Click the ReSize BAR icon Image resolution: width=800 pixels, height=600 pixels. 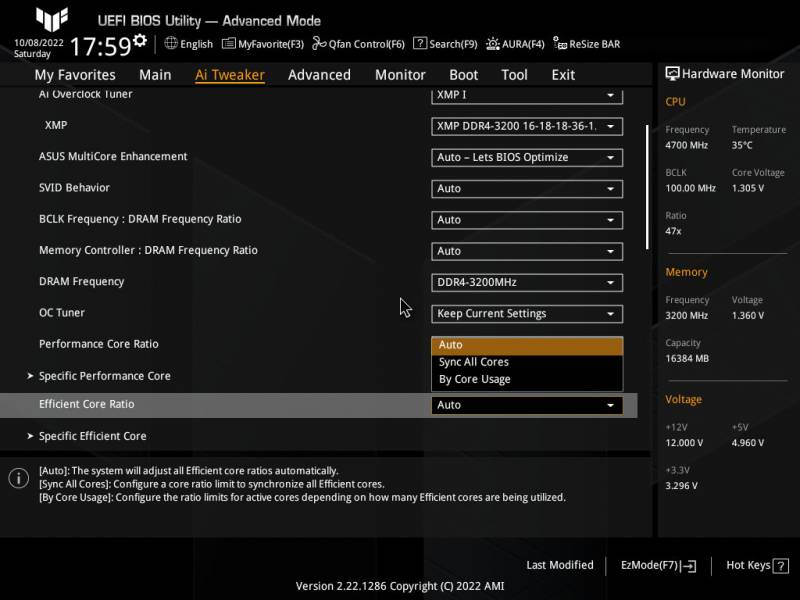click(560, 43)
